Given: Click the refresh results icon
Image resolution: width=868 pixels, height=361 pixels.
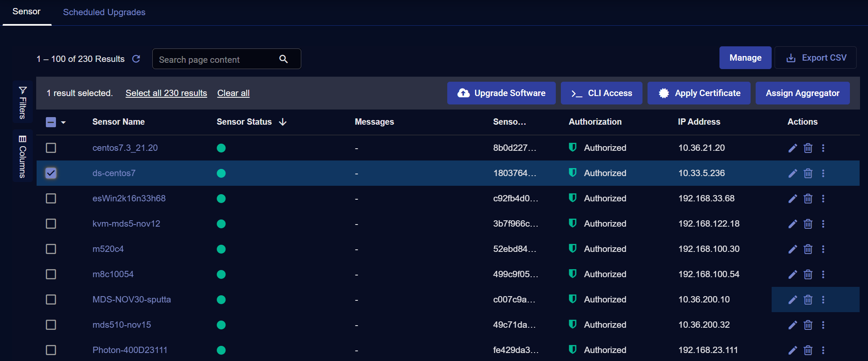Looking at the screenshot, I should pyautogui.click(x=136, y=59).
